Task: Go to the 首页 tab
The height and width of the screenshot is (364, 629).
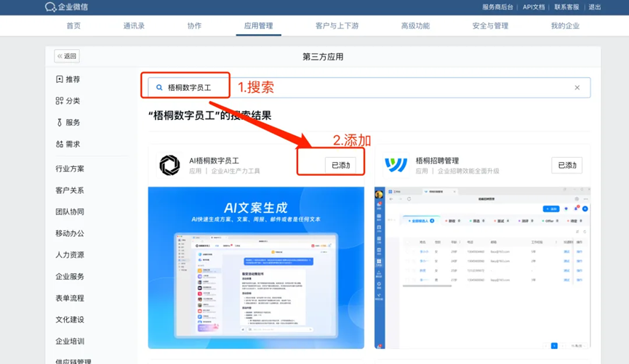Action: (73, 25)
